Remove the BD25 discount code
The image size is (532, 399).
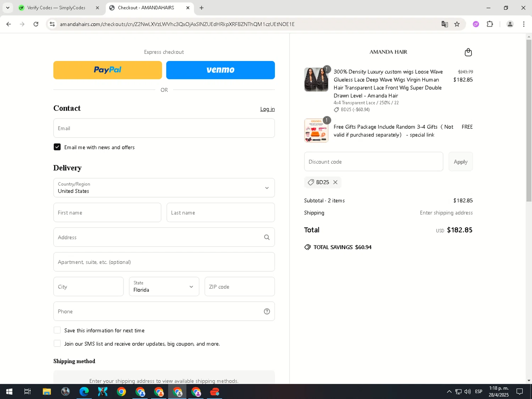[x=335, y=182]
